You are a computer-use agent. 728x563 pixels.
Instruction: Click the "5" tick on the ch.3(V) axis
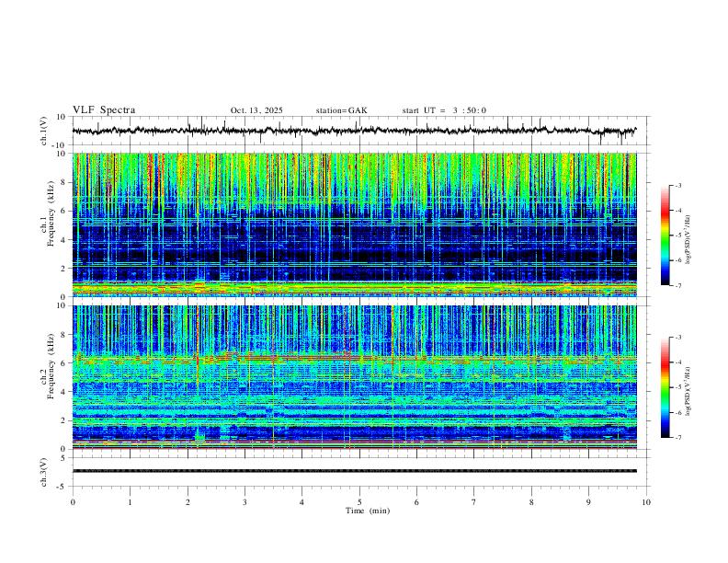[64, 458]
